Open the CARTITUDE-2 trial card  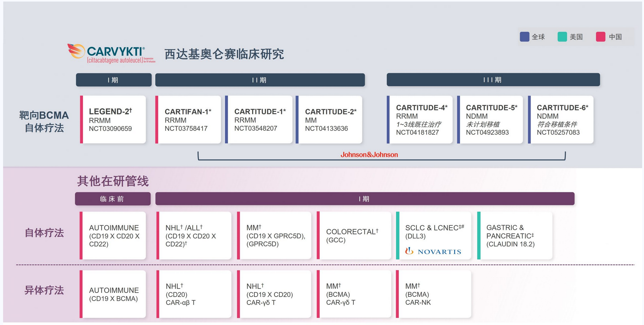329,120
